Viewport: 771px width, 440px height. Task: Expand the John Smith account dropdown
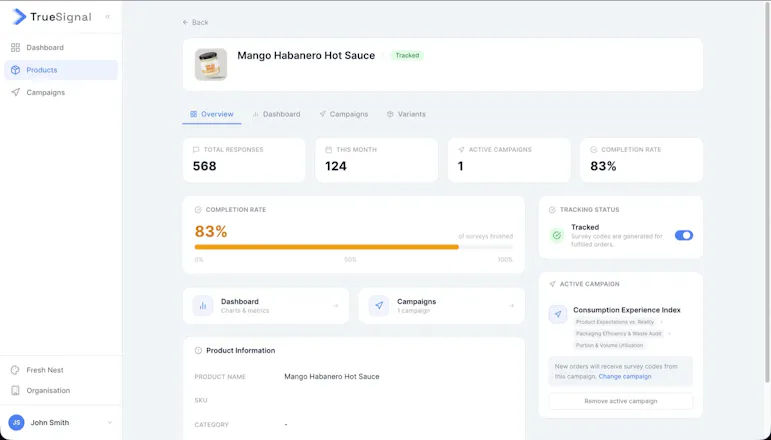(x=110, y=423)
